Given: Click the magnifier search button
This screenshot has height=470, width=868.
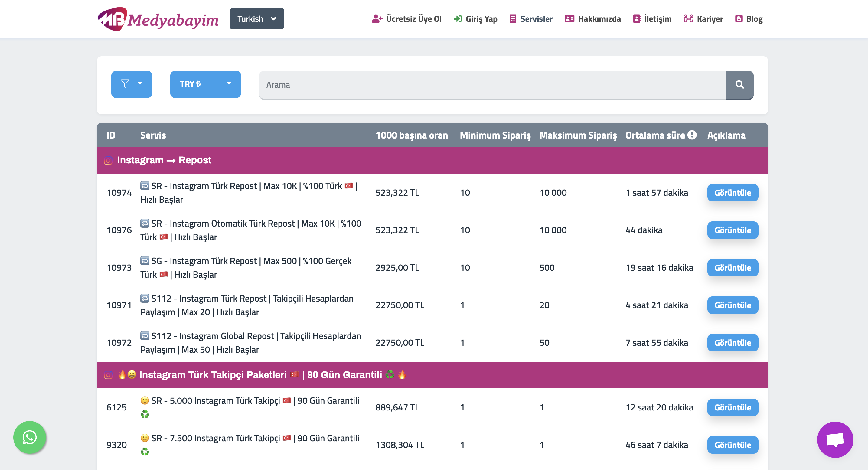Looking at the screenshot, I should pyautogui.click(x=740, y=85).
